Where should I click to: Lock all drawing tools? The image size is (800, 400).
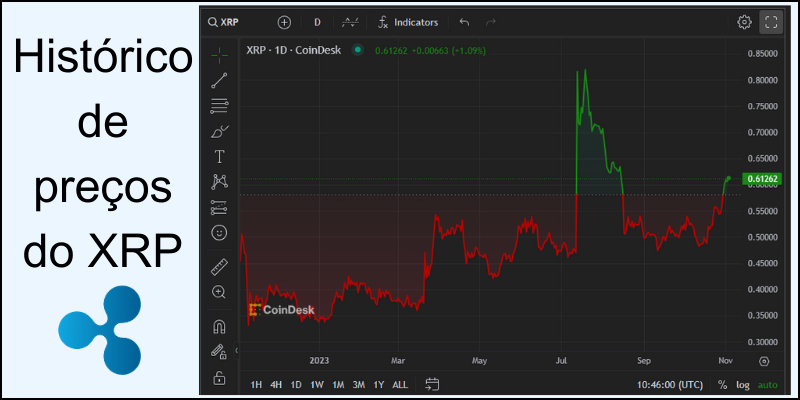(x=219, y=378)
